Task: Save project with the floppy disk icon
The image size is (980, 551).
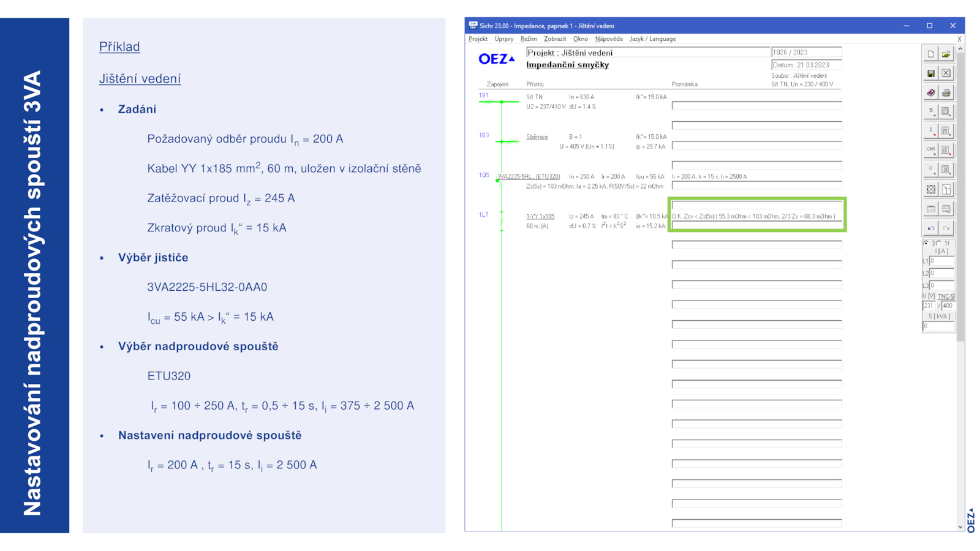Action: (x=930, y=73)
